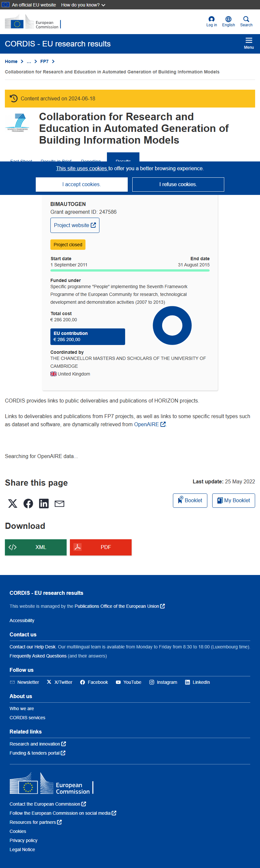Click 'I refuse cookies' button
Viewport: 260px width, 868px height.
click(x=178, y=184)
